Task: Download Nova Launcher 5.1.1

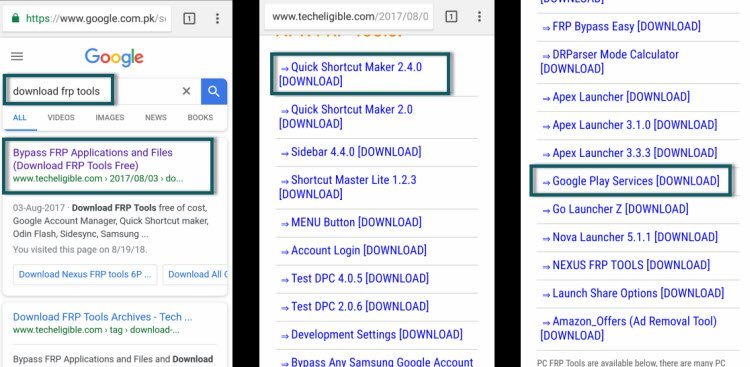Action: (x=629, y=237)
